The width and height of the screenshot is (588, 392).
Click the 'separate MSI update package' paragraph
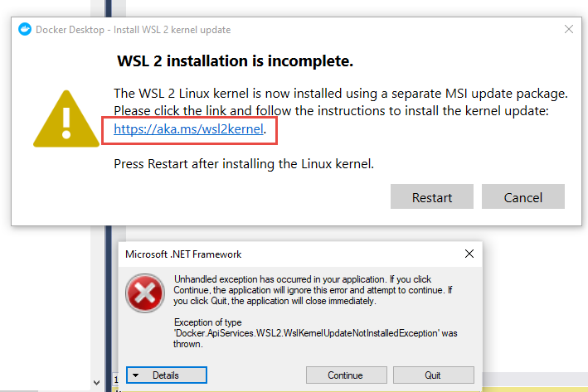pyautogui.click(x=341, y=102)
